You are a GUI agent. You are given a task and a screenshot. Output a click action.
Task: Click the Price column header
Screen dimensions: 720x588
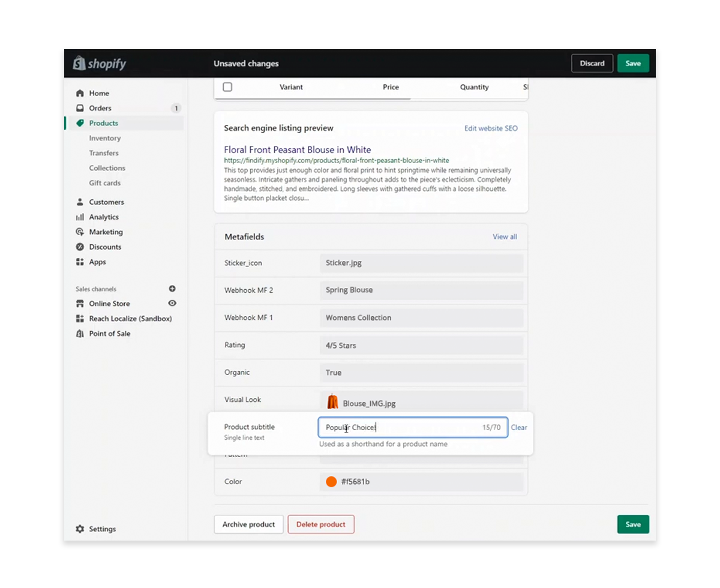[391, 87]
